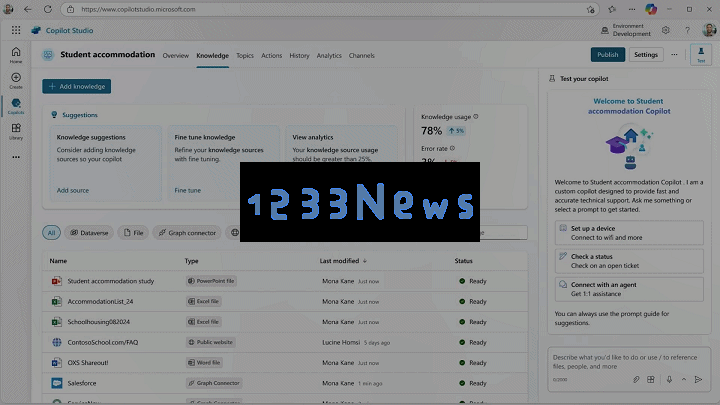
Task: Click Error rate info icon
Action: [x=452, y=148]
